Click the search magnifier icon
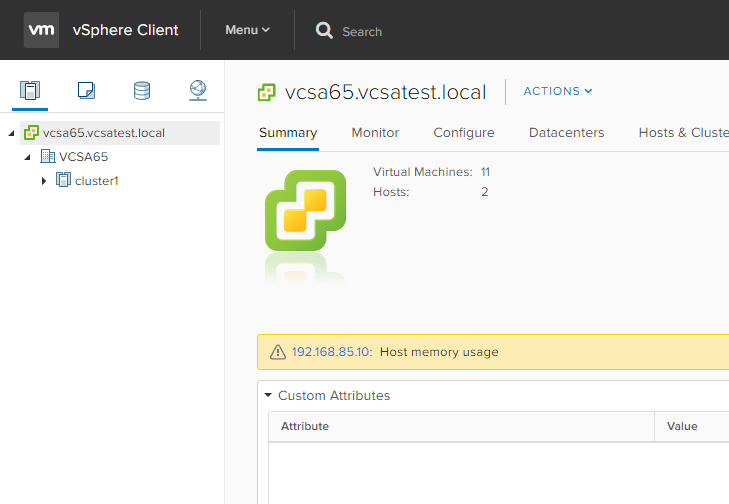729x504 pixels. (x=324, y=31)
